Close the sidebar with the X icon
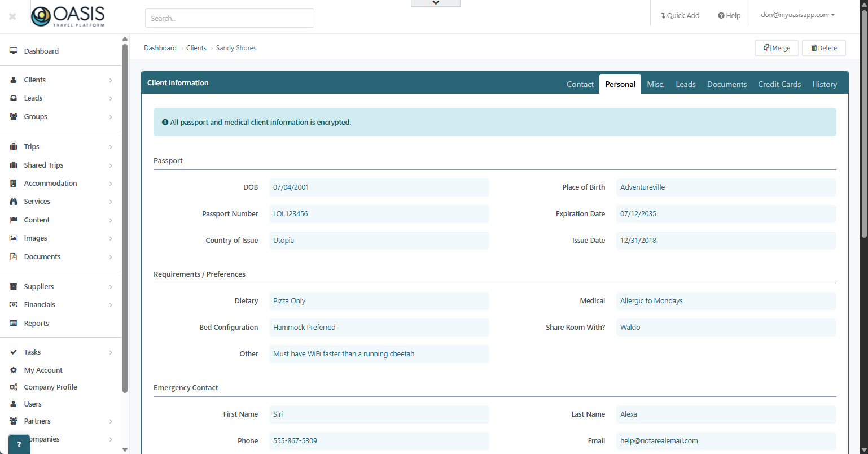The image size is (868, 454). pyautogui.click(x=12, y=16)
